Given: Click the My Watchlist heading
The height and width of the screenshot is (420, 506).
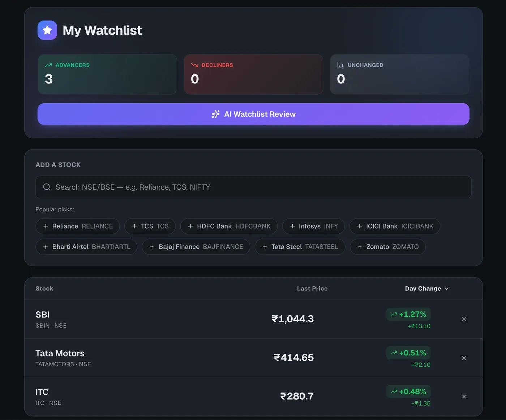Looking at the screenshot, I should (x=102, y=30).
